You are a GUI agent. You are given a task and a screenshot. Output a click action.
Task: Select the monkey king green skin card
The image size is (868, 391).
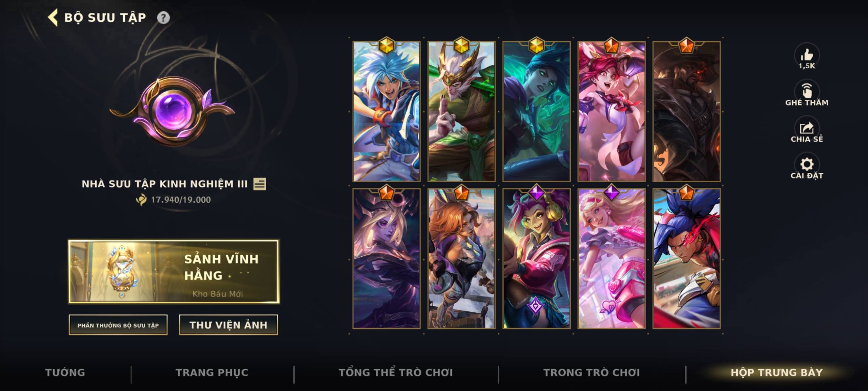pyautogui.click(x=461, y=111)
